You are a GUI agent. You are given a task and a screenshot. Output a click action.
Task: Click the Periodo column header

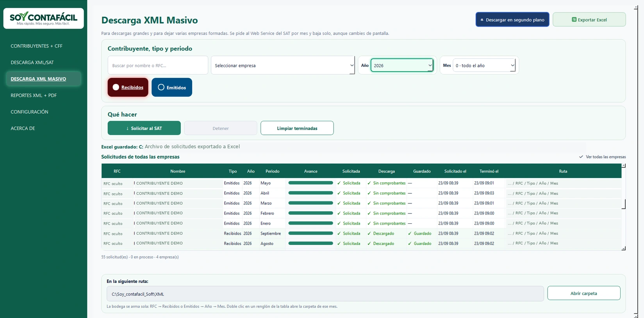[x=272, y=171]
